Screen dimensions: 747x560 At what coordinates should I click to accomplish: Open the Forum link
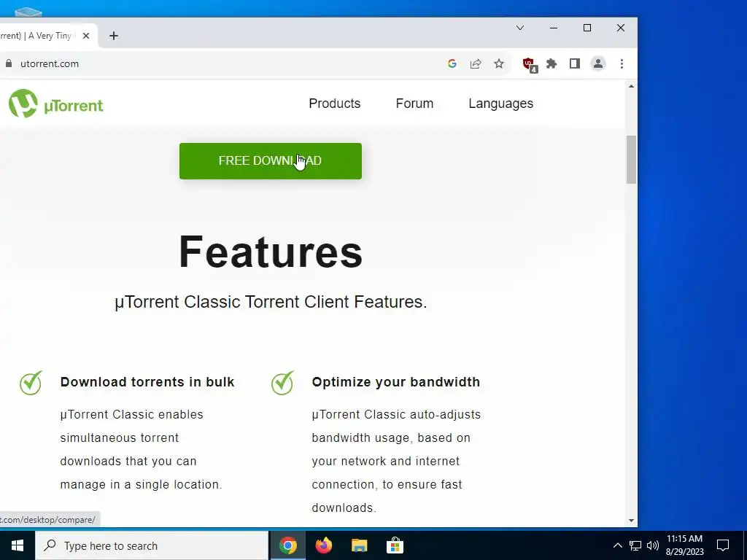(x=414, y=104)
